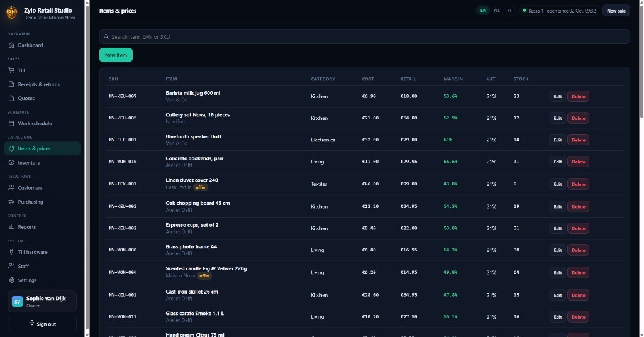Click the Sign out arrow icon
Image resolution: width=644 pixels, height=337 pixels.
[31, 323]
